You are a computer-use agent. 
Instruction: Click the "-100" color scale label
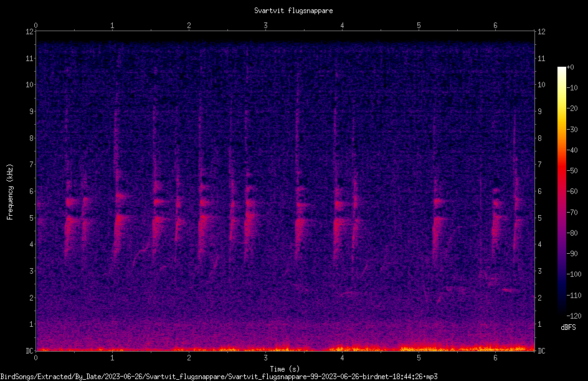574,274
